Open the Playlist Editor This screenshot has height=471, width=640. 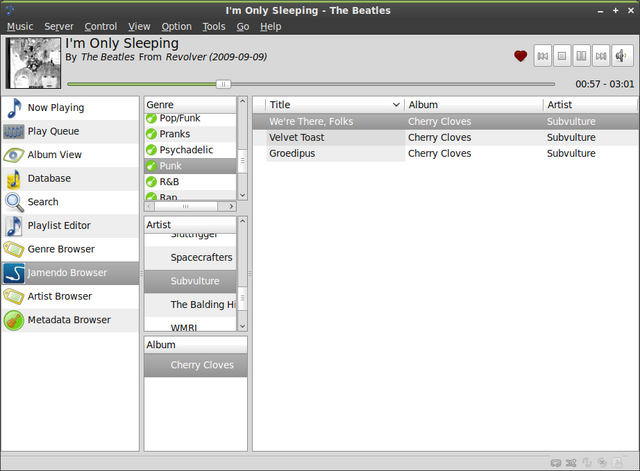(70, 226)
